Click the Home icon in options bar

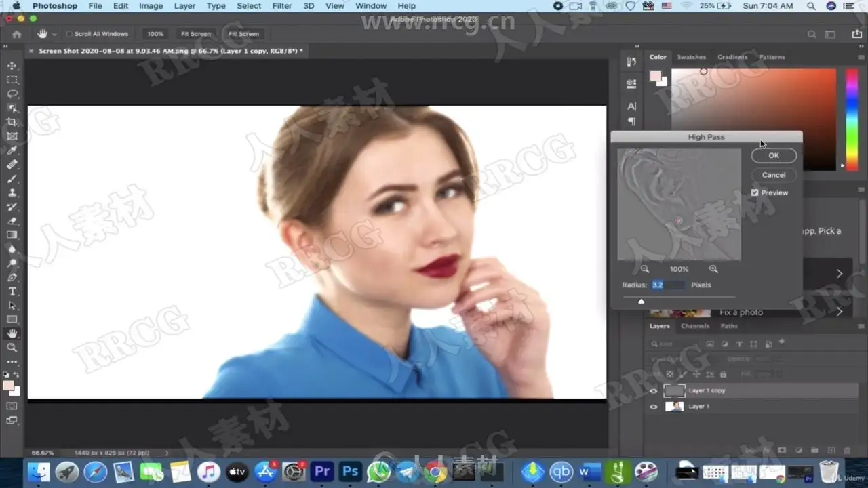tap(16, 34)
